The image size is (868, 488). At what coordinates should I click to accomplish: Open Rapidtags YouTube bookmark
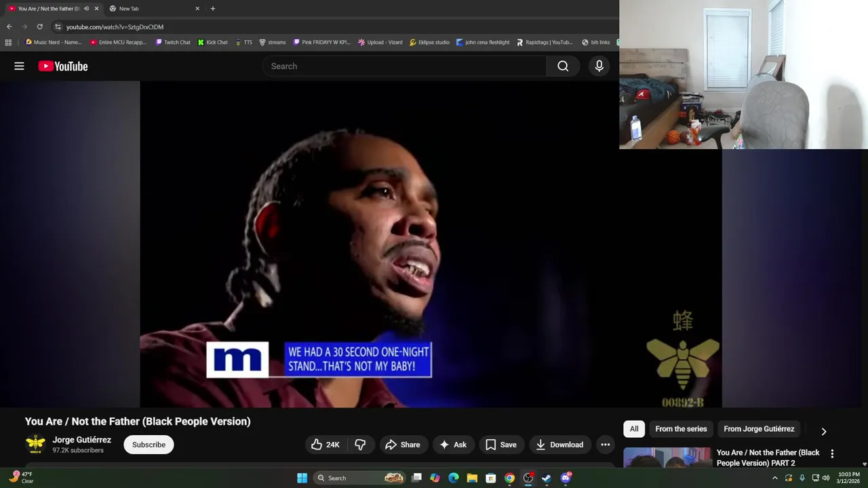point(545,42)
